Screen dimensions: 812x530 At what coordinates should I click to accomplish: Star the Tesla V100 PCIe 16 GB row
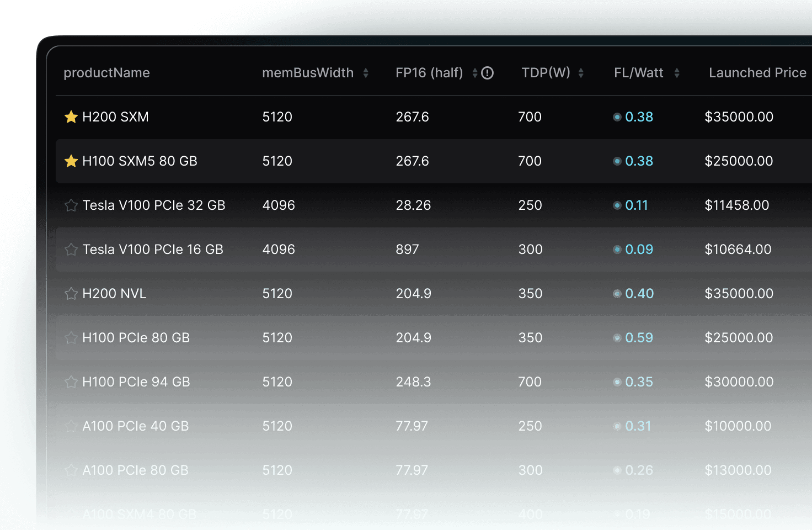point(71,250)
